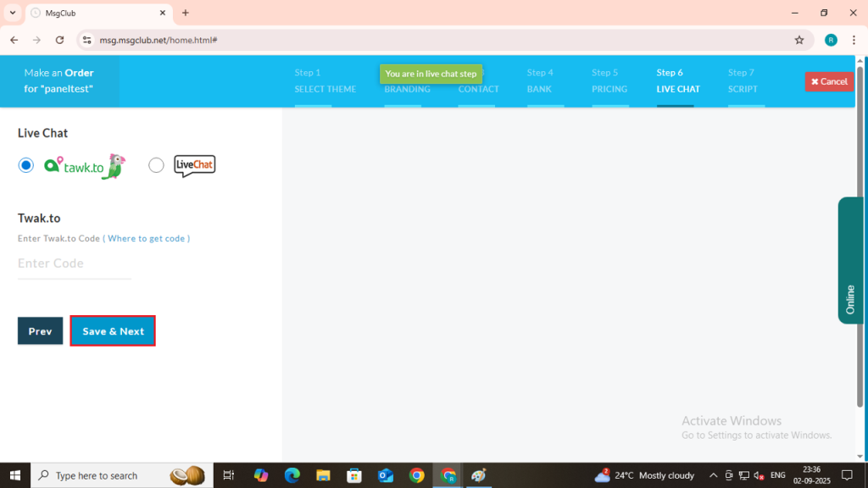Show hidden system tray icons
The image size is (868, 488).
point(713,475)
